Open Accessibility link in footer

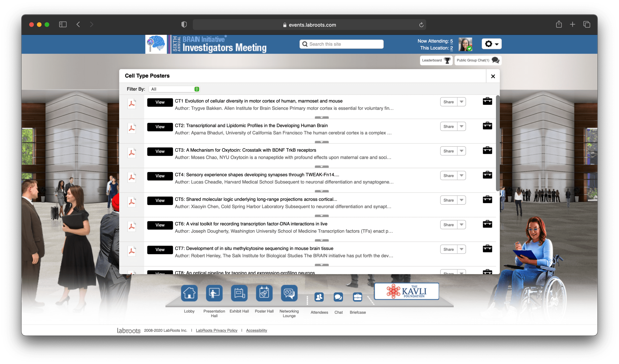click(257, 330)
